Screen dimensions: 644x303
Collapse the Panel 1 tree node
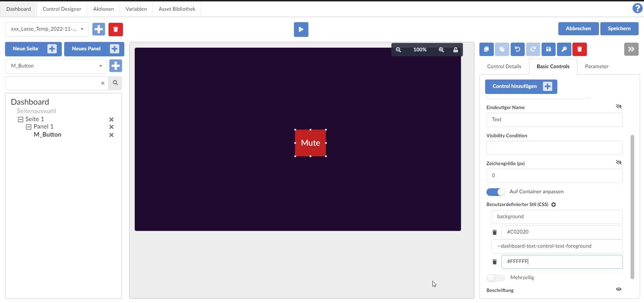(29, 127)
